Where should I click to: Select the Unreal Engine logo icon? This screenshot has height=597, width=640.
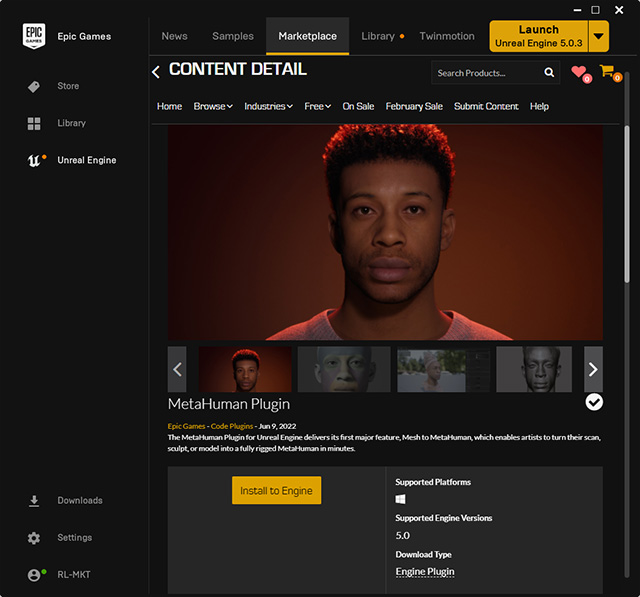click(34, 160)
